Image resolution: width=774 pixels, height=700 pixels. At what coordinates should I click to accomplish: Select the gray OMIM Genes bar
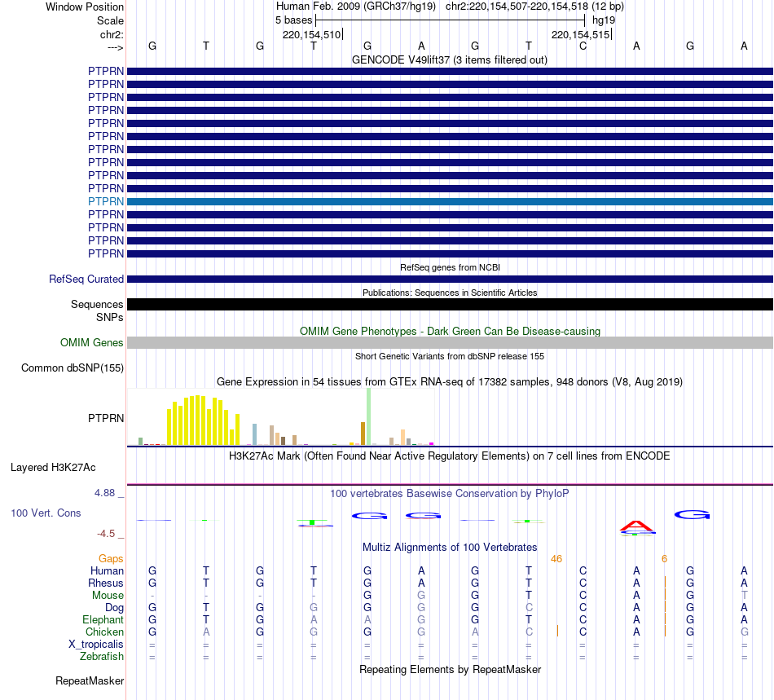pyautogui.click(x=450, y=342)
